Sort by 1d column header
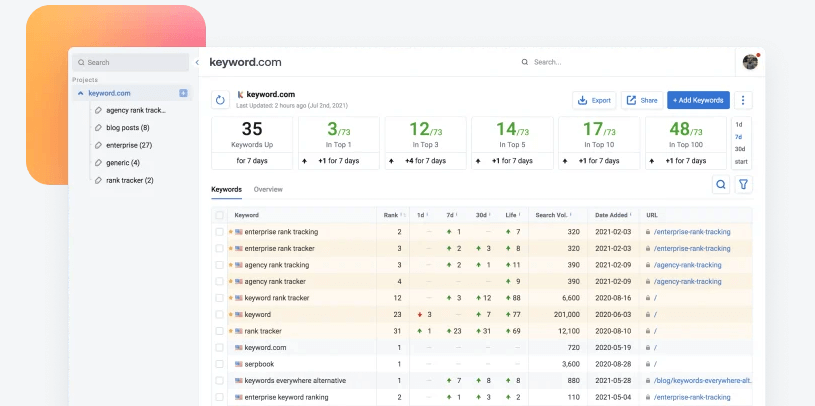The width and height of the screenshot is (815, 406). coord(422,215)
